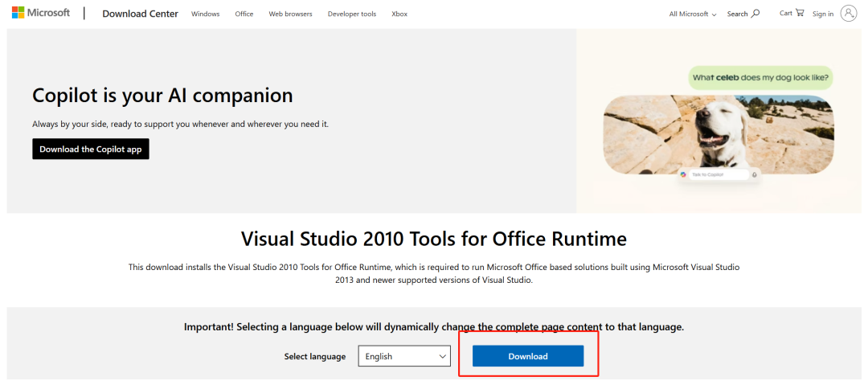Click the dog photo in the banner
Screen dimensions: 868x385
point(718,134)
